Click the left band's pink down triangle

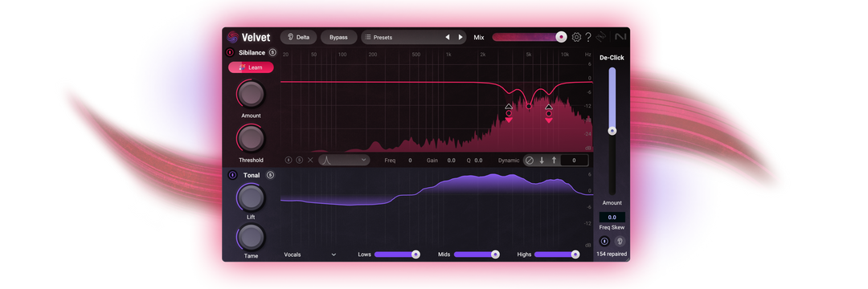click(509, 120)
